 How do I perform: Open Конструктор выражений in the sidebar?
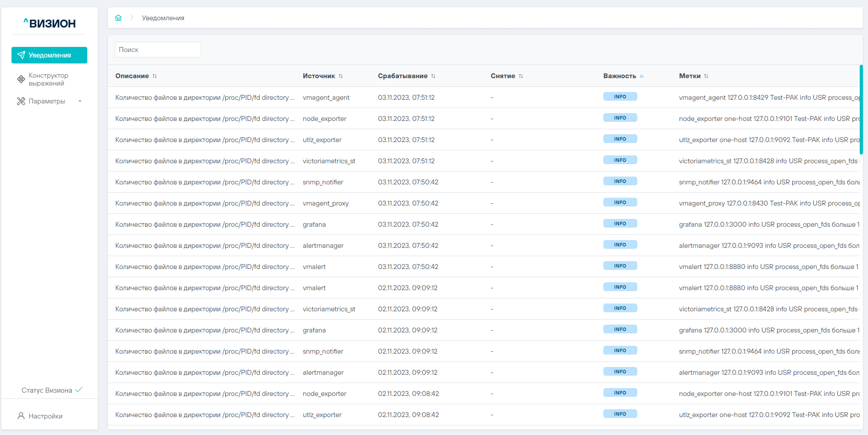pyautogui.click(x=48, y=79)
